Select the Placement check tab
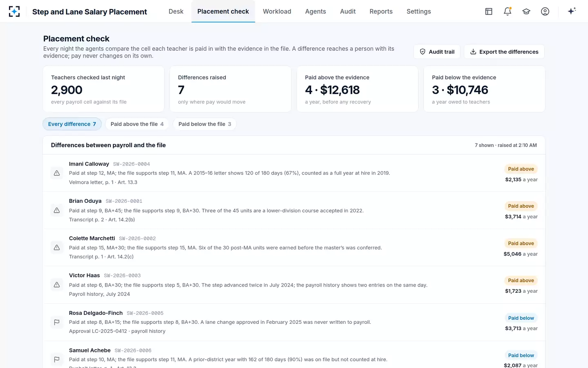 tap(223, 11)
